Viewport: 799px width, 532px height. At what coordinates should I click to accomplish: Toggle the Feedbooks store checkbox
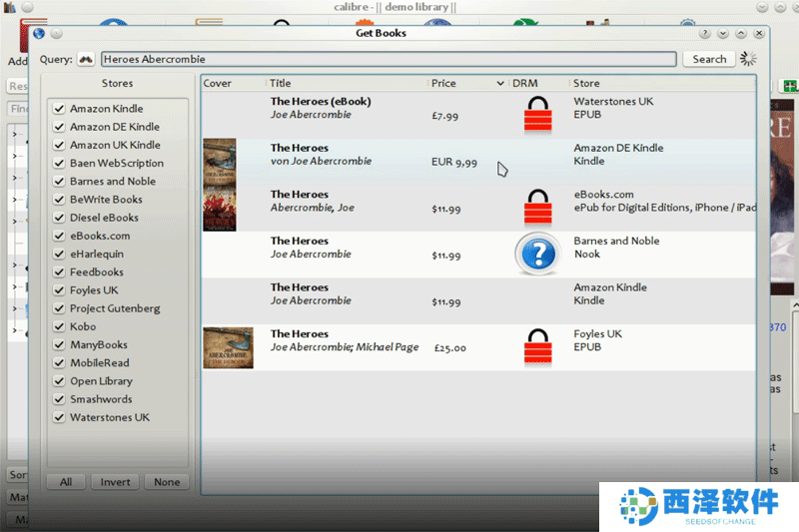coord(59,271)
